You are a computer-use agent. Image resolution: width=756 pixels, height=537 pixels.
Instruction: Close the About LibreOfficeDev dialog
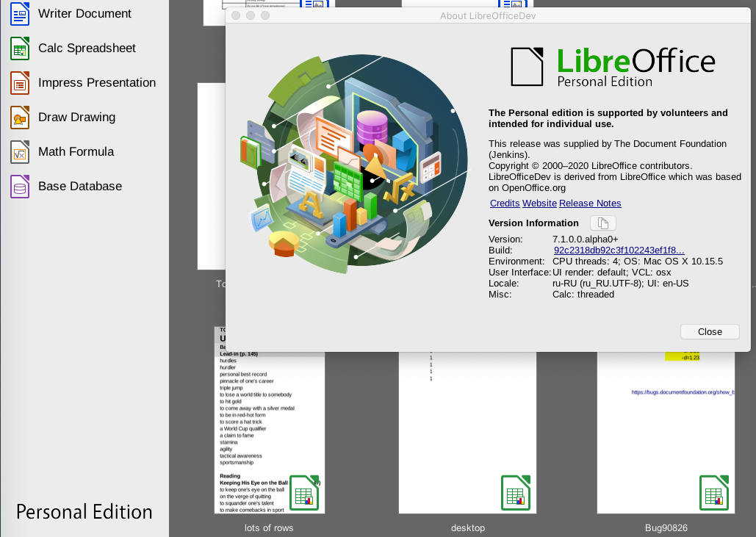(710, 331)
